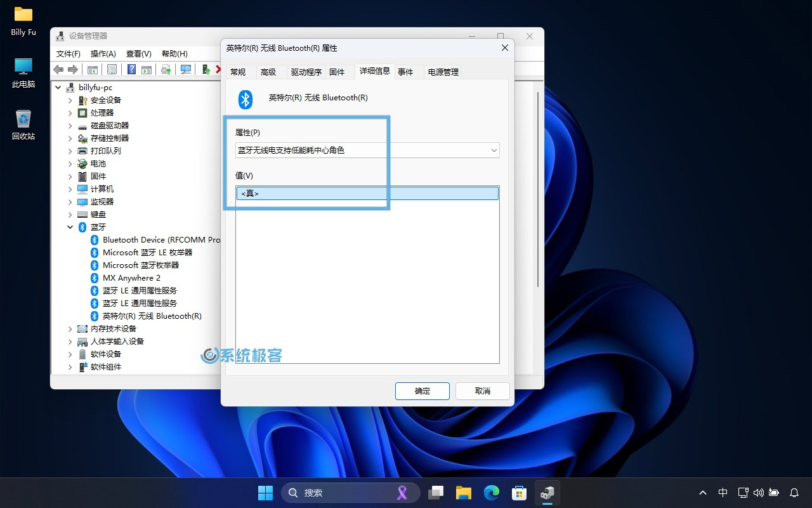Open the 属性(P) property dropdown
This screenshot has height=508, width=812.
[x=367, y=150]
